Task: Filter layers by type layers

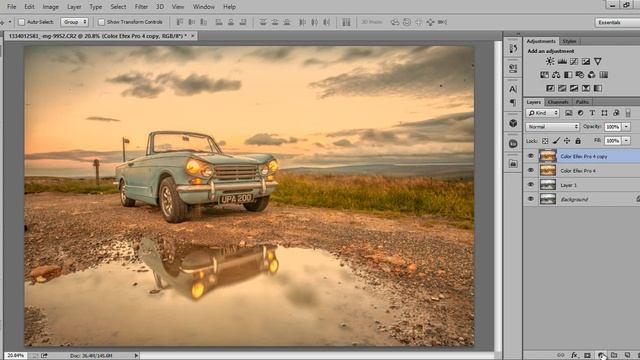Action: [x=592, y=113]
